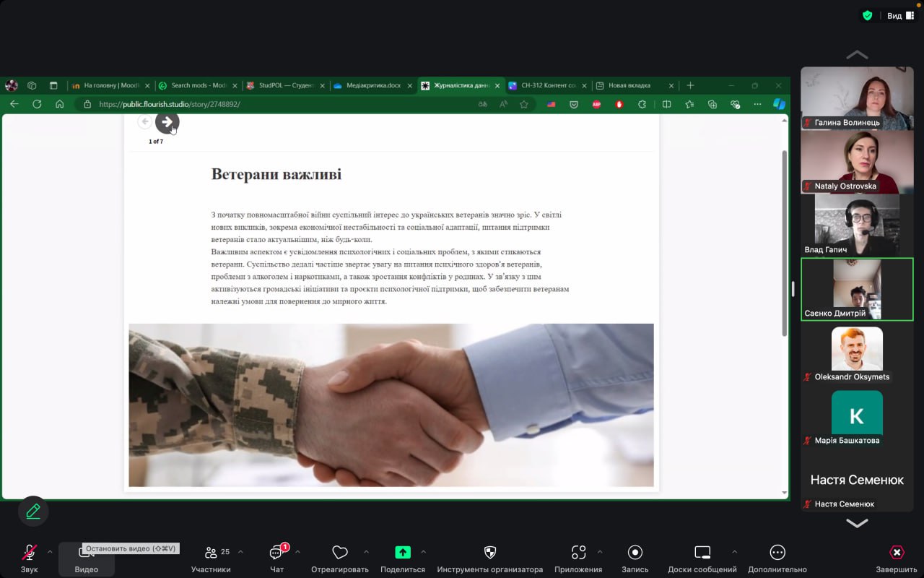Open Host tools shield icon
Image resolution: width=924 pixels, height=578 pixels.
489,553
